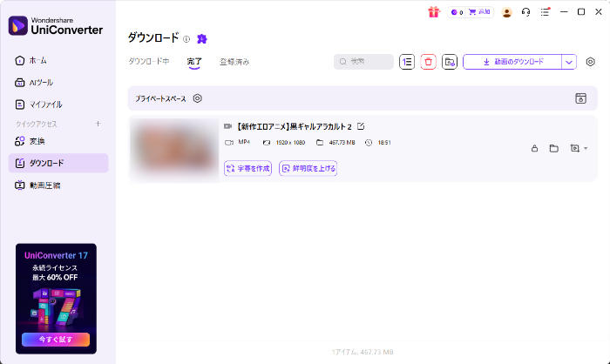Open the gift box promotion icon
This screenshot has width=610, height=364.
[x=434, y=12]
